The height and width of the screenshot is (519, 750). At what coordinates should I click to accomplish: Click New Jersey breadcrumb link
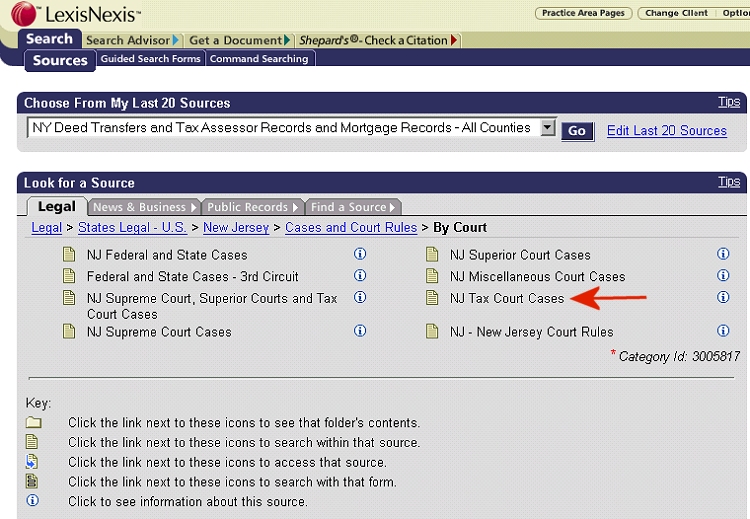point(236,228)
